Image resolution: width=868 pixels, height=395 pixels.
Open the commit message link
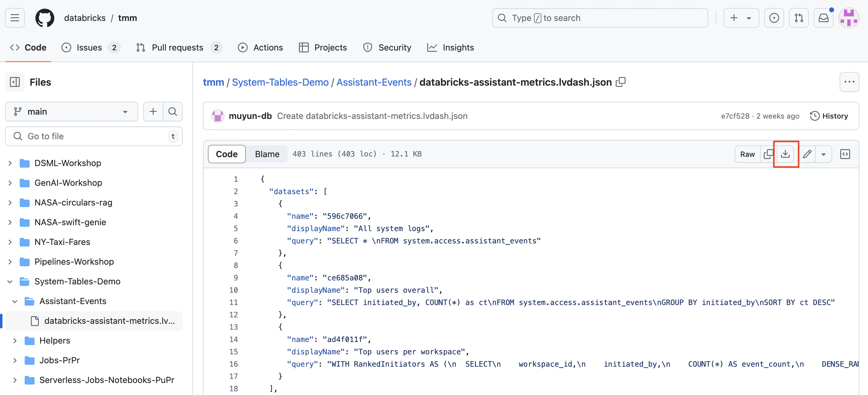point(372,116)
